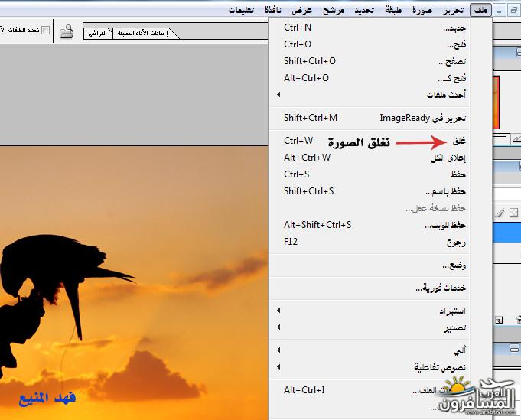
Task: Open the تحرير menu
Action: click(453, 10)
